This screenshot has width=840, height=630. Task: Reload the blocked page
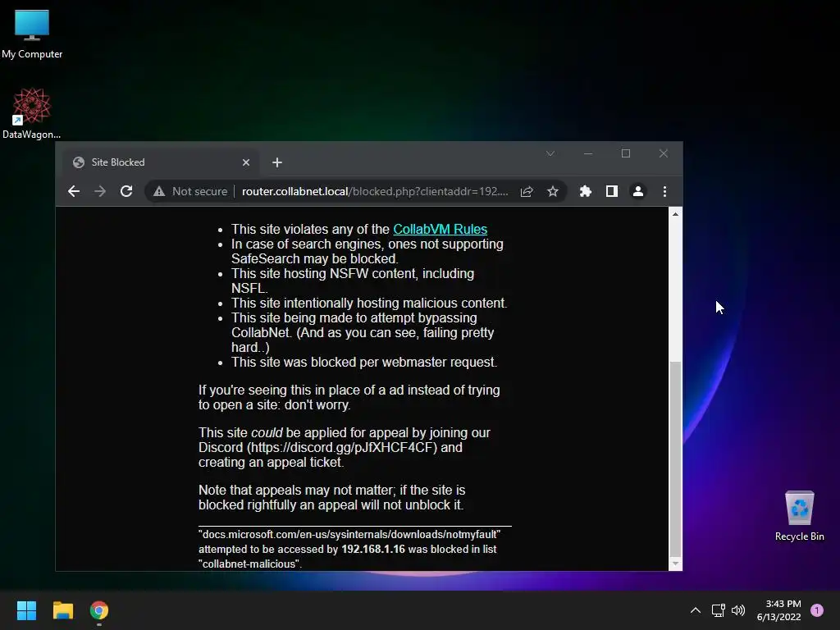click(126, 191)
